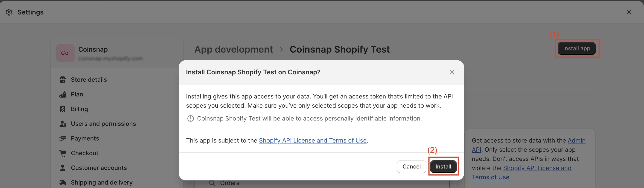Open Shopify API License link in dialog

312,141
